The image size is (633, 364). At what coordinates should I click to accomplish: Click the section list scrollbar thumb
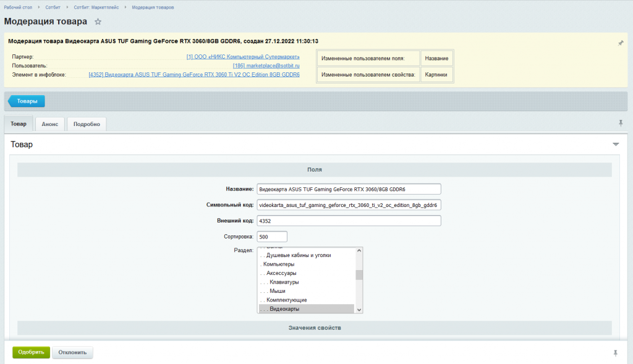click(x=359, y=275)
